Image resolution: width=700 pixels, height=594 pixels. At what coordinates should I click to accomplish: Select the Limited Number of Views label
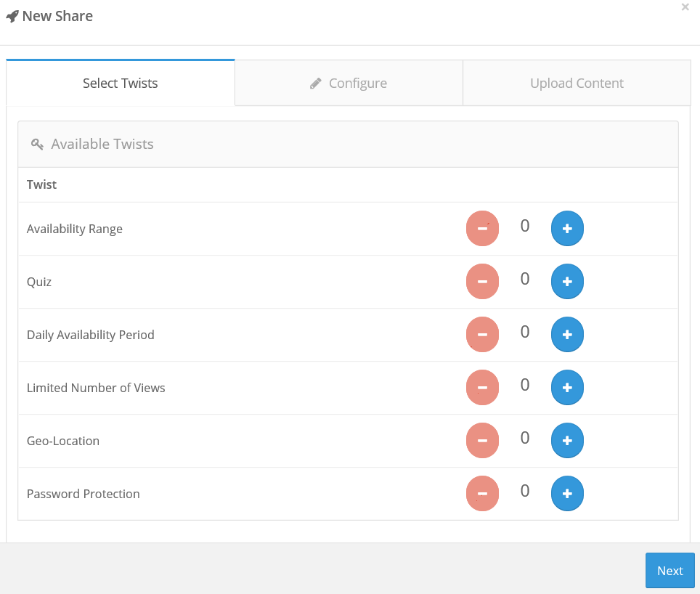click(96, 388)
